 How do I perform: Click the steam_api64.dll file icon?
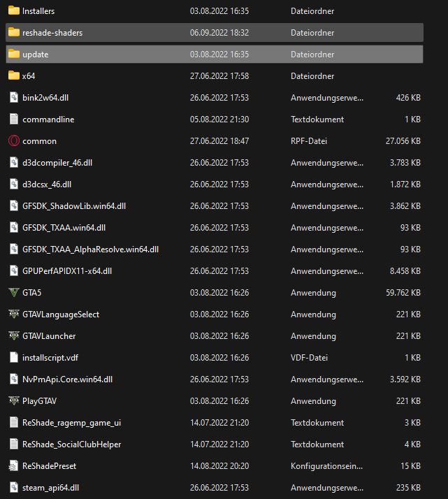(14, 488)
